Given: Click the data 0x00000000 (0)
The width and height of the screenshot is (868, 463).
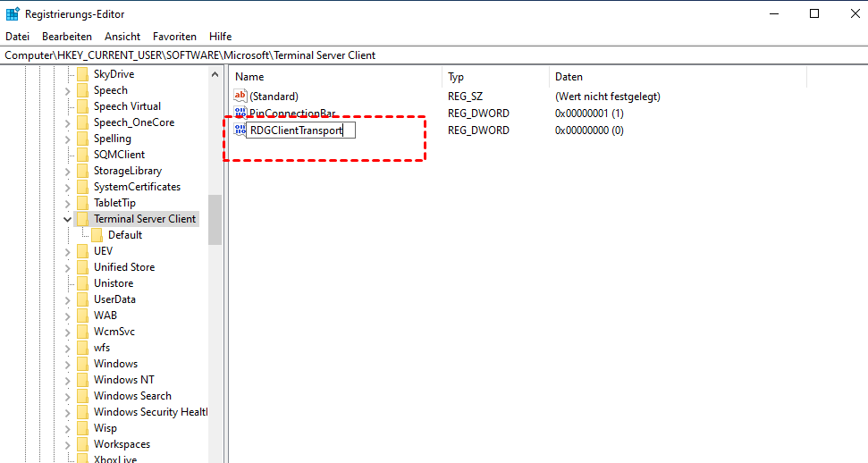Looking at the screenshot, I should click(590, 130).
